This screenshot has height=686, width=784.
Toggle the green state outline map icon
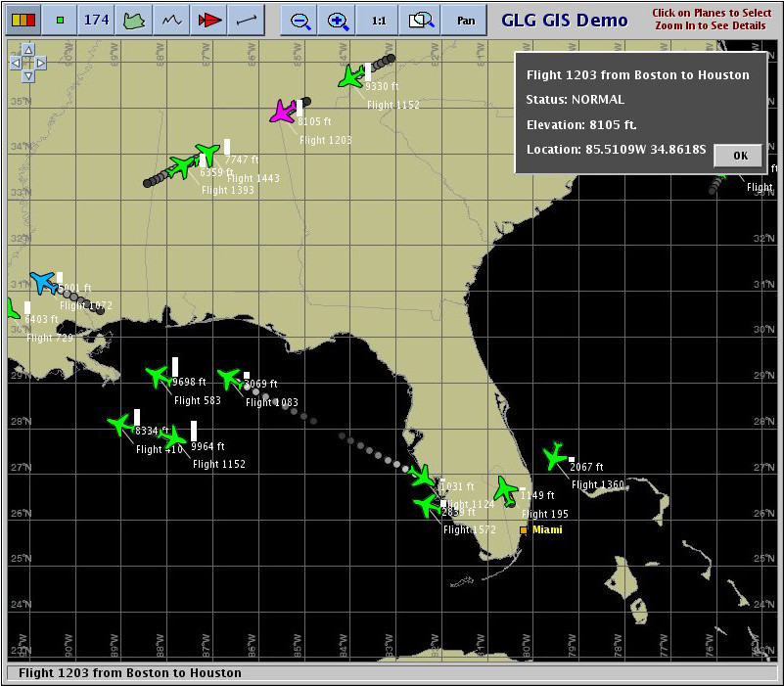[134, 20]
